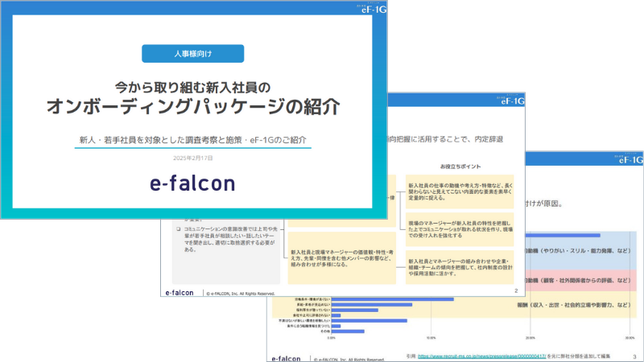Image resolution: width=644 pixels, height=362 pixels.
Task: Click the その他 bar in the chart
Action: coord(348,331)
